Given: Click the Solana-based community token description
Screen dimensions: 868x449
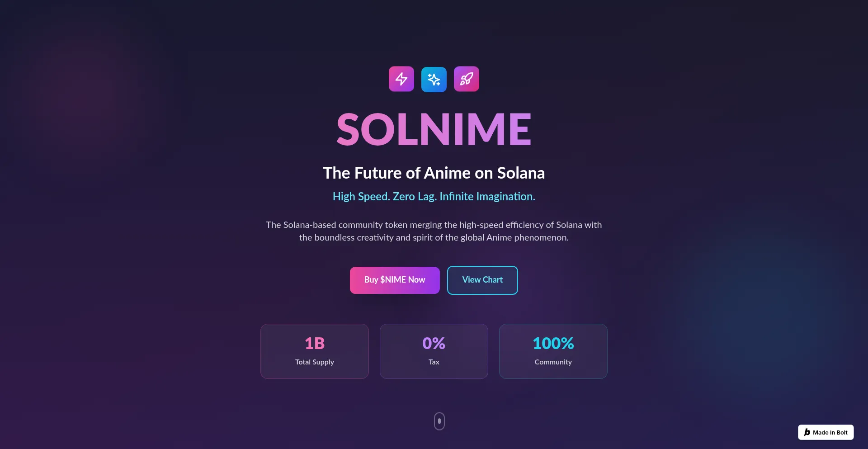Looking at the screenshot, I should [x=434, y=231].
